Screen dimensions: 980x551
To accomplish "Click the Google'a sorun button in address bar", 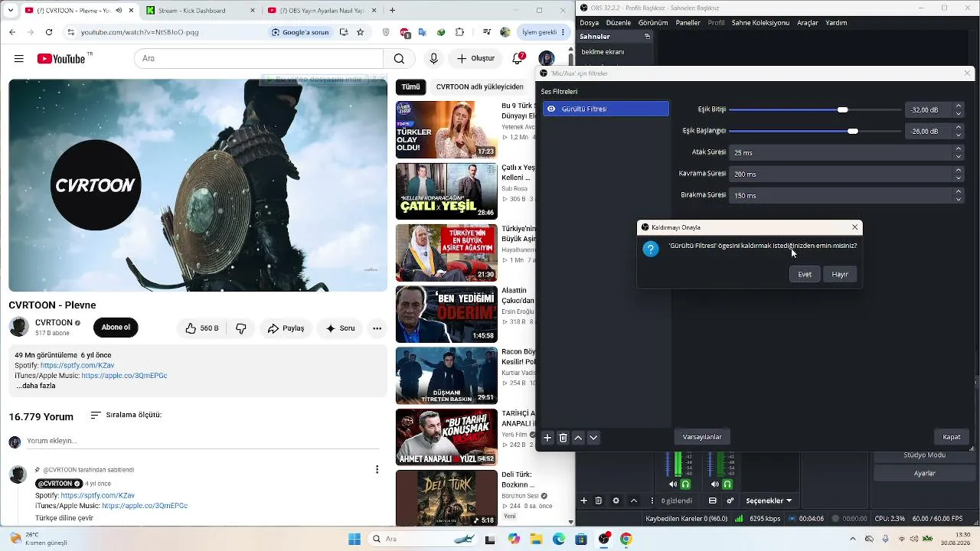I will point(300,32).
